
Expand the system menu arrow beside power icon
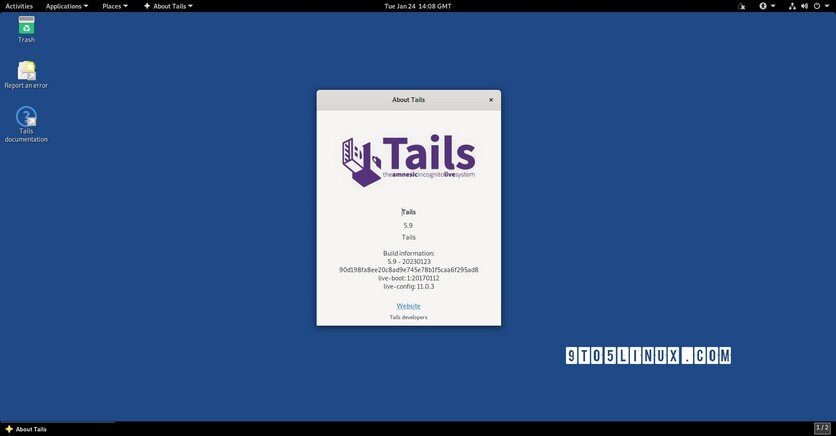pos(827,6)
